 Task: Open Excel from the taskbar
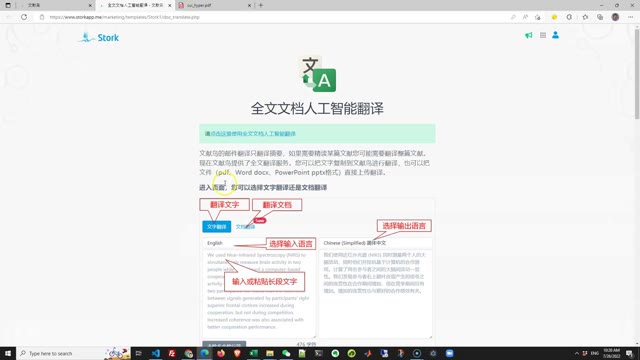[253, 353]
